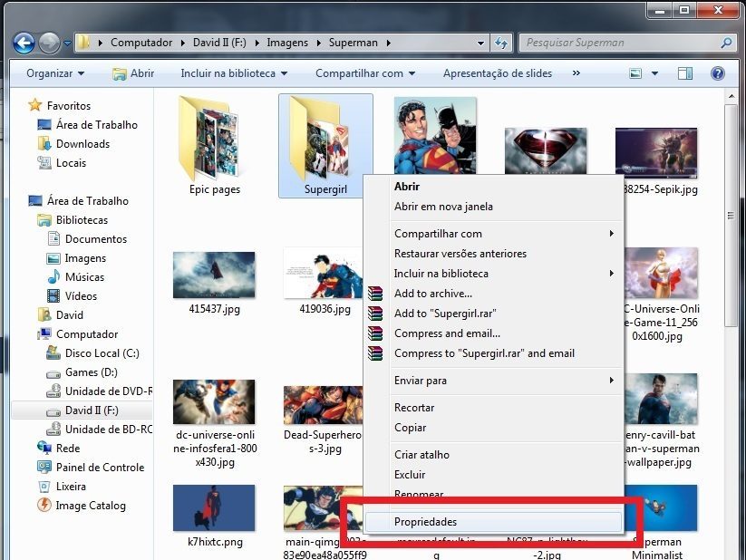Viewport: 746px width, 560px height.
Task: Select David user folder
Action: tap(70, 315)
